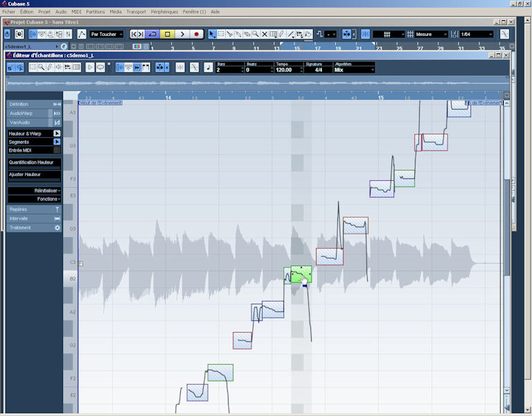Expand the AudioWarp inspector tab
532x416 pixels.
point(34,114)
